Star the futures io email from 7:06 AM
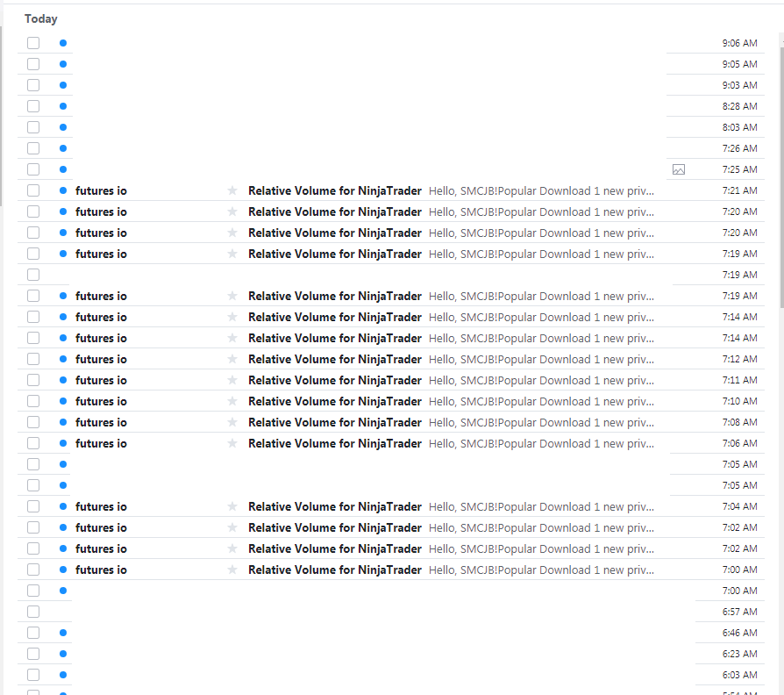The width and height of the screenshot is (784, 695). point(232,443)
